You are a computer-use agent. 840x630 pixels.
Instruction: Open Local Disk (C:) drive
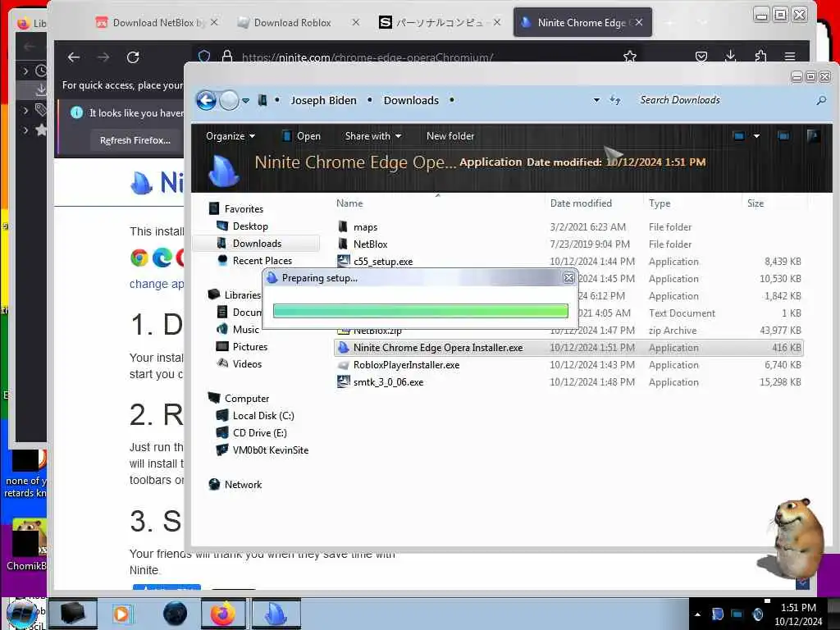tap(263, 416)
